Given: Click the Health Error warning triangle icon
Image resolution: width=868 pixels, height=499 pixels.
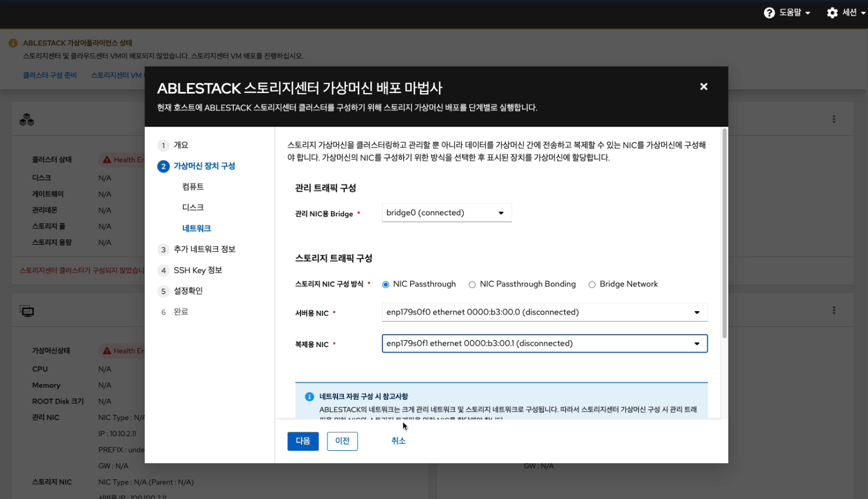Looking at the screenshot, I should click(x=107, y=159).
